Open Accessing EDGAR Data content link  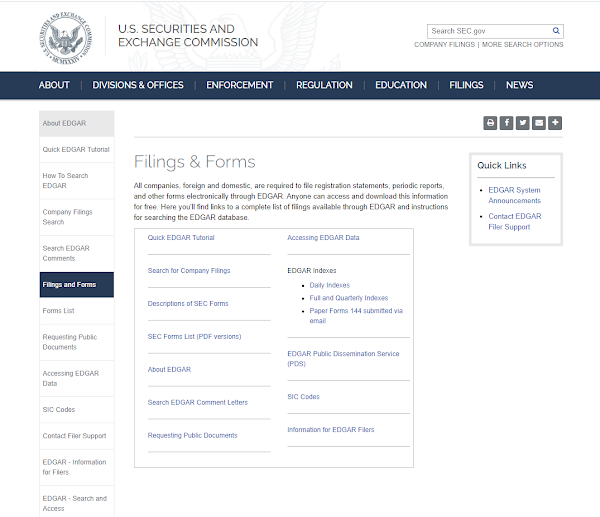pos(323,238)
